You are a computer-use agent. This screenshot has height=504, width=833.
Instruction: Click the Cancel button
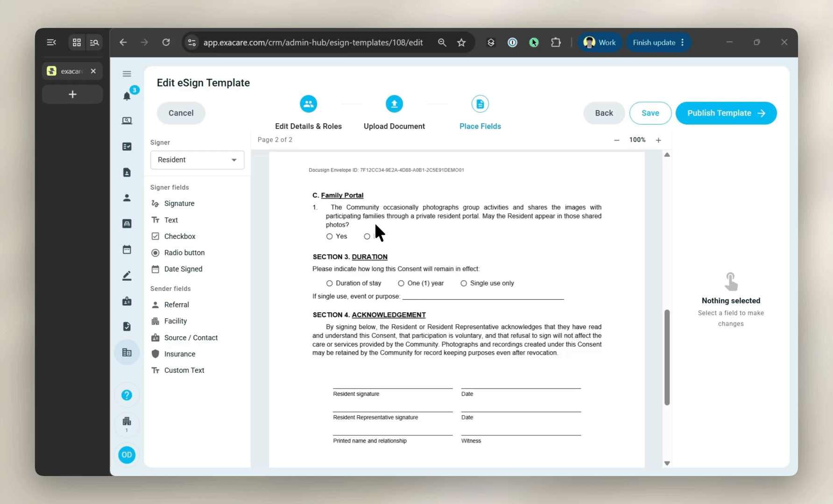tap(181, 113)
